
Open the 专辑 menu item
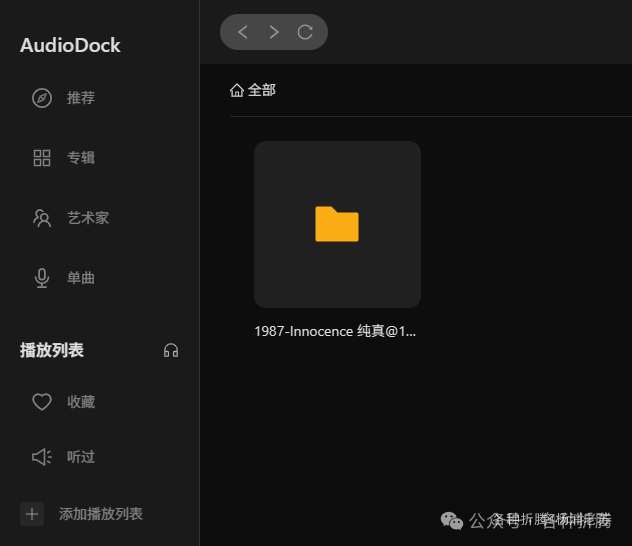click(x=81, y=158)
